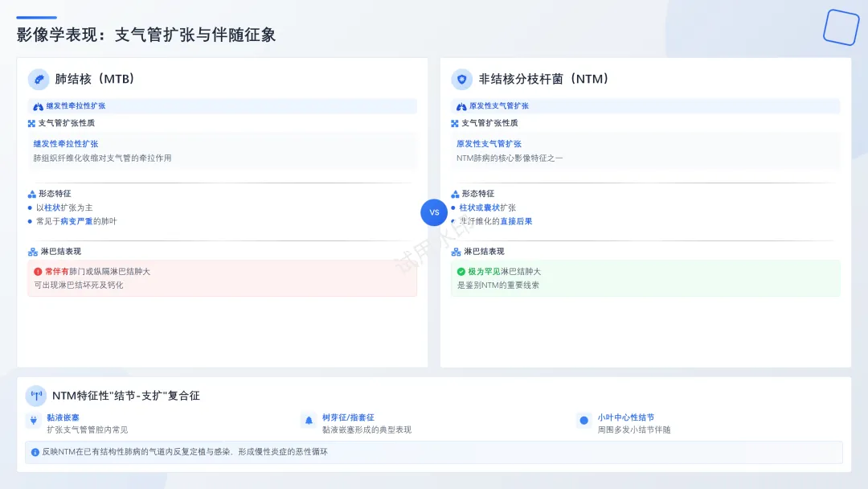
Task: Click the red warning icon beside 常伴有
Action: (x=38, y=271)
